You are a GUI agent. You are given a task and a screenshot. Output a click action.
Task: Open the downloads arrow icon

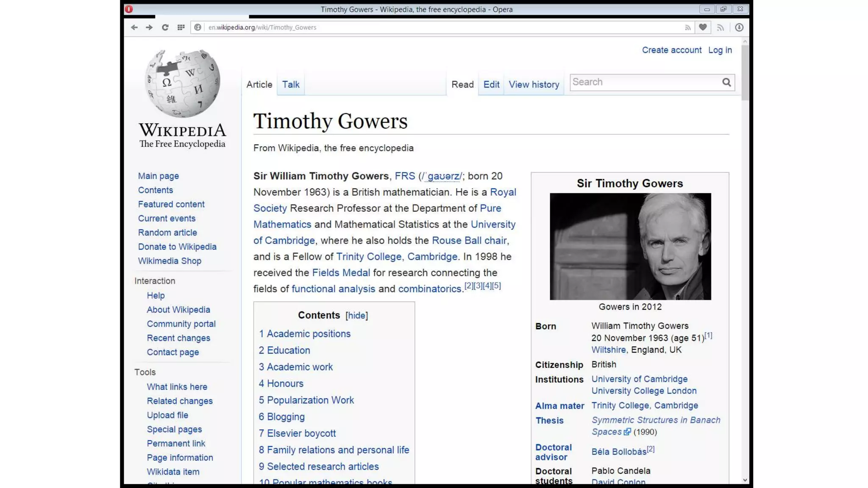tap(739, 28)
